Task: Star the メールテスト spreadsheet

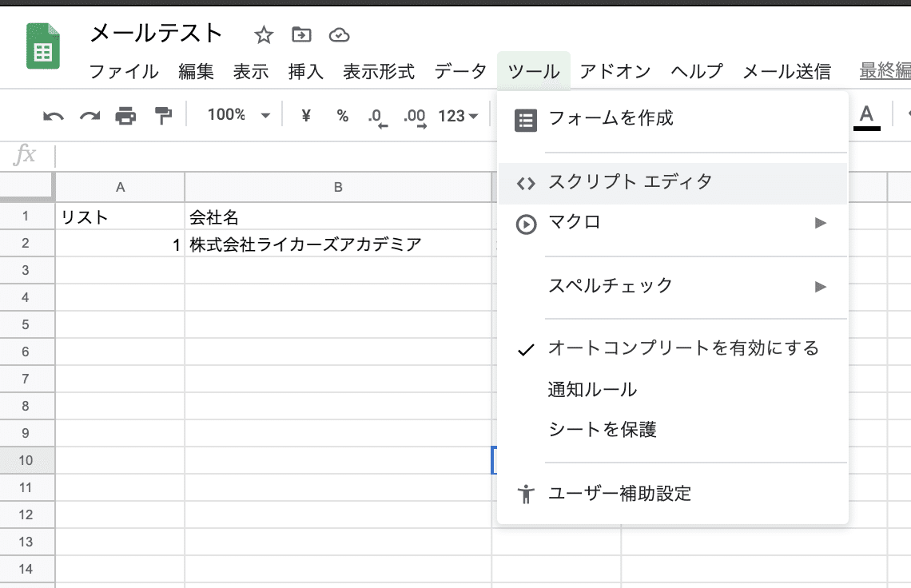Action: [262, 34]
